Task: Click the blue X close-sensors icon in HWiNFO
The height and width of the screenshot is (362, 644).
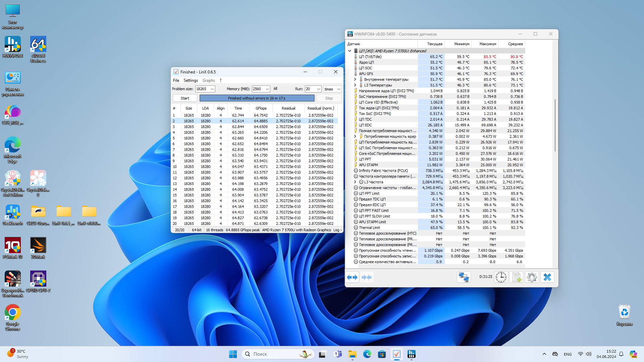Action: (x=547, y=277)
